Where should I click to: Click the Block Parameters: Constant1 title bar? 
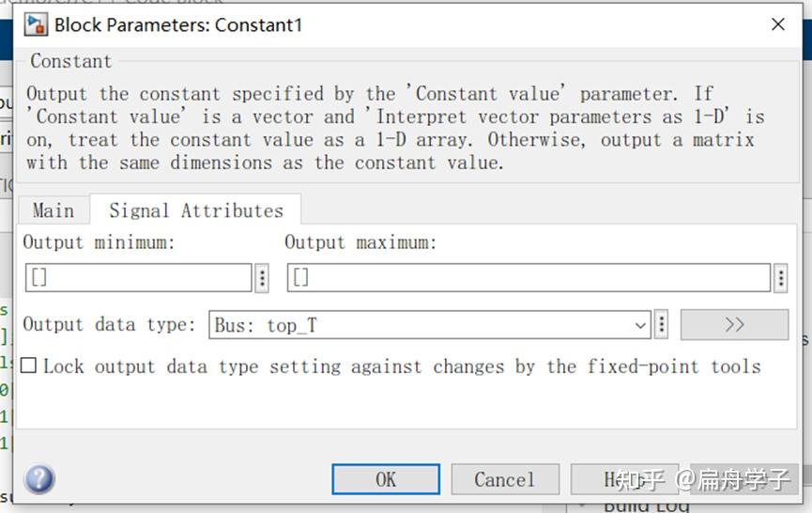coord(375,25)
